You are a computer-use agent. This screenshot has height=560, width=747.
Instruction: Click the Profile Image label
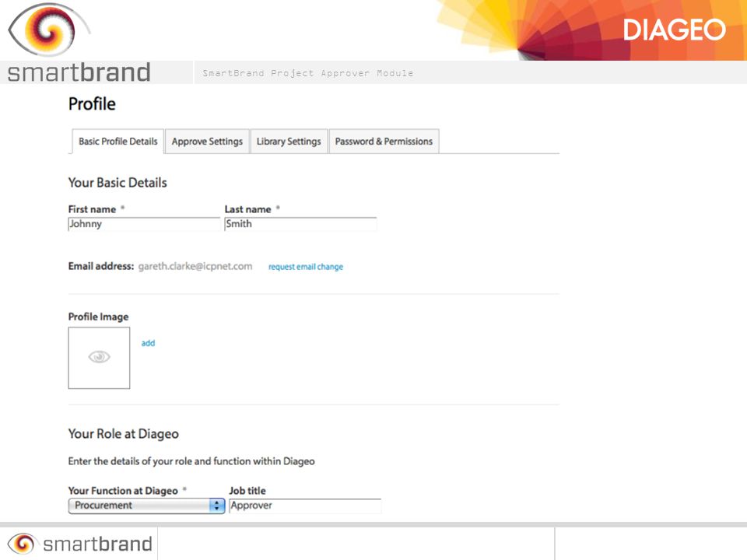tap(98, 317)
